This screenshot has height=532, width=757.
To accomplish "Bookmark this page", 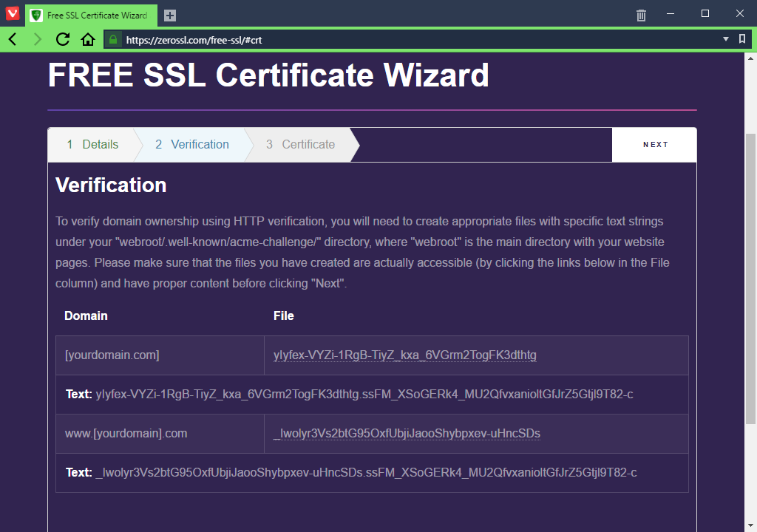I will pyautogui.click(x=742, y=39).
